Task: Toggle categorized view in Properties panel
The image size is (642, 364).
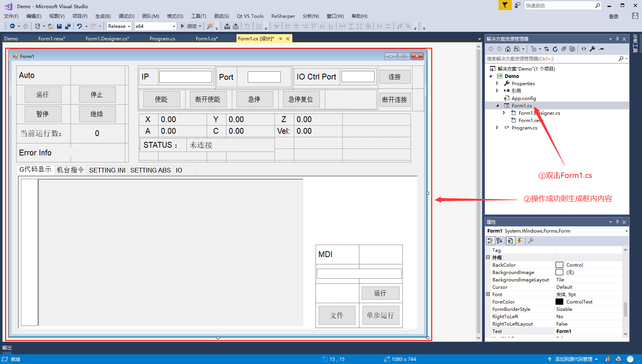Action: (x=490, y=241)
